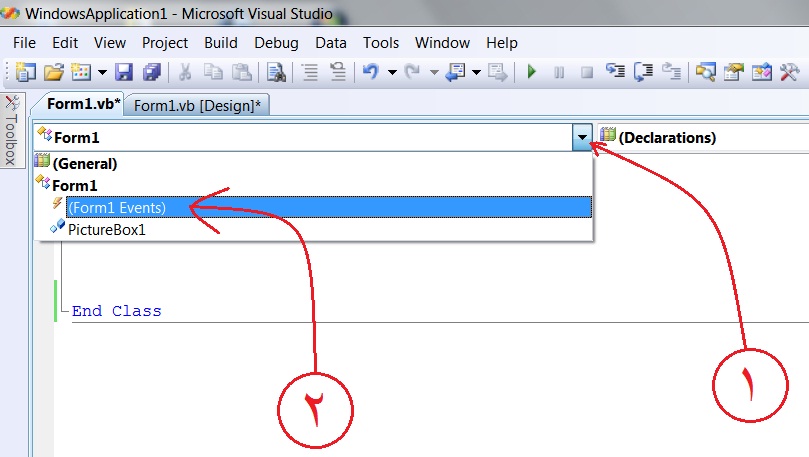809x457 pixels.
Task: Open the Navigate Backward dropdown arrow
Action: click(x=477, y=72)
